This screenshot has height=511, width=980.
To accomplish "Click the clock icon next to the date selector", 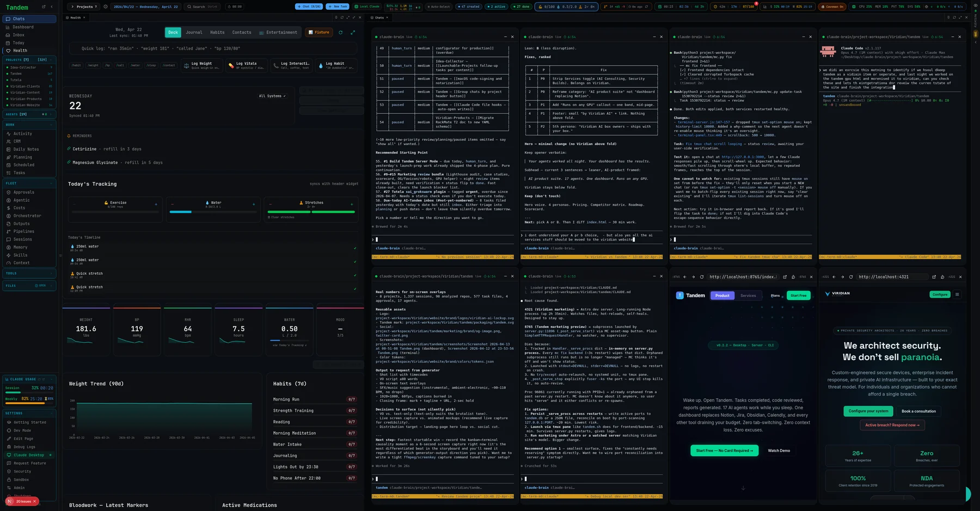I will (x=106, y=7).
